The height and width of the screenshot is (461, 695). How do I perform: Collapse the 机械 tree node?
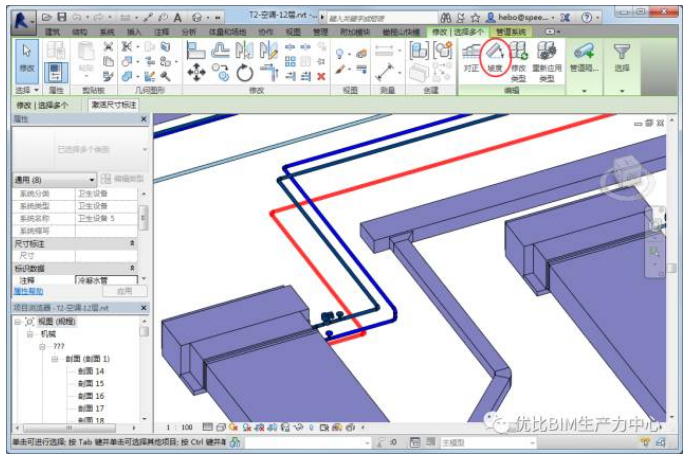click(30, 334)
